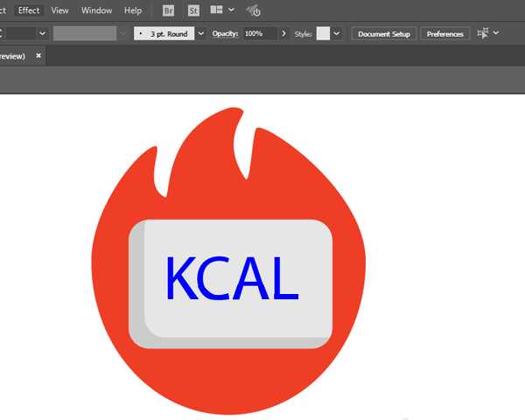The width and height of the screenshot is (525, 420).
Task: Click the Opacity 100% input field
Action: 260,33
